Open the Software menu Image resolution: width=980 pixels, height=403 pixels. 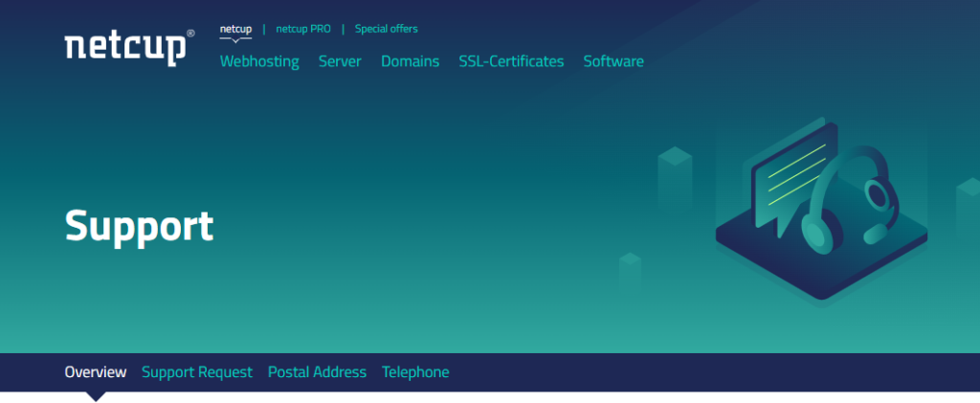pos(613,61)
